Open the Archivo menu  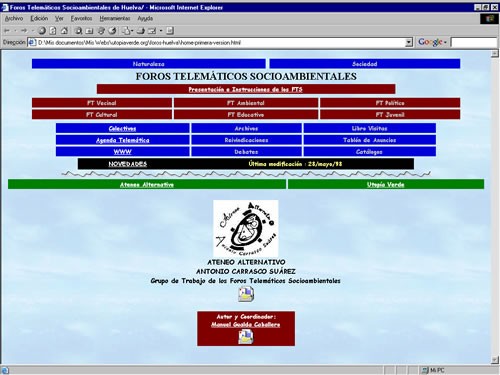[14, 19]
